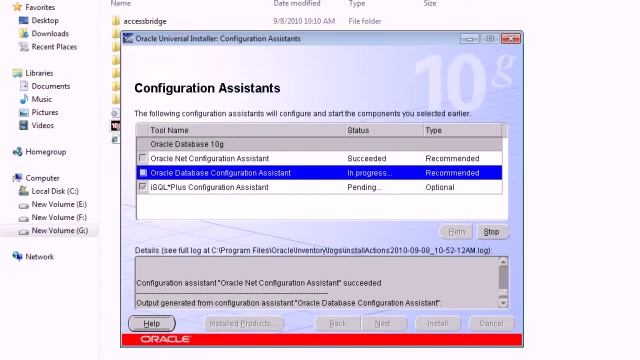Viewport: 640px width, 360px height.
Task: Toggle iSQL*Plus Configuration Assistant checkbox
Action: click(x=142, y=187)
